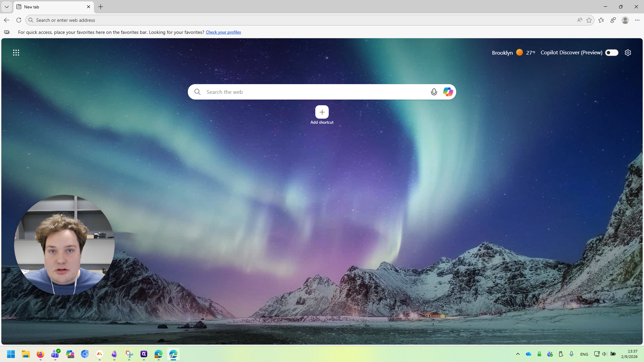Open Safely Remove Hardware USB icon
Screen dimensions: 644x362
click(x=561, y=354)
